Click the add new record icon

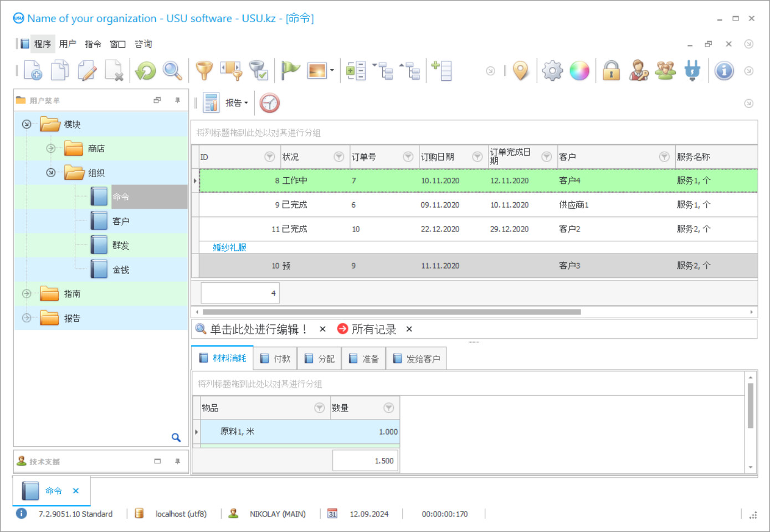33,71
